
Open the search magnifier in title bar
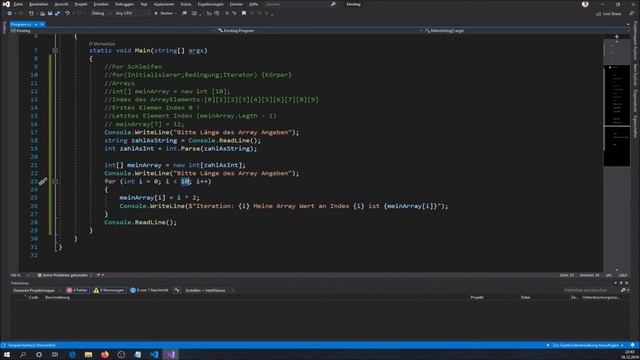(333, 4)
